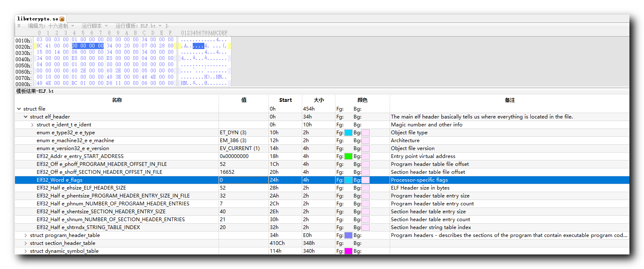Sort by the Start column header
The image size is (644, 269).
[286, 100]
